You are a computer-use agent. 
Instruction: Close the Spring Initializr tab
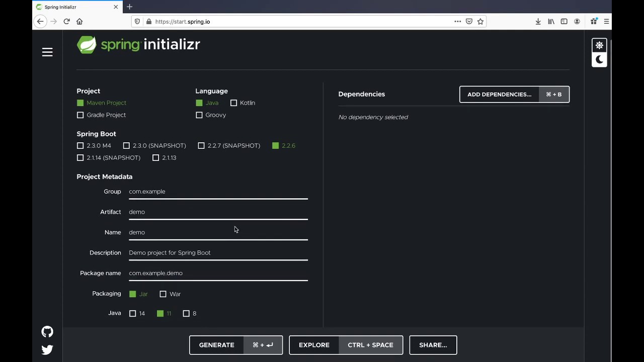[116, 7]
